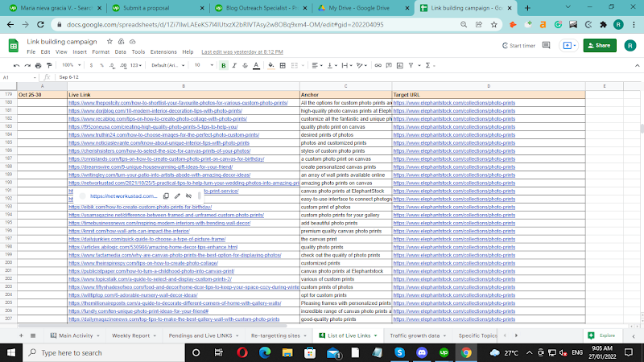
Task: Click the cloud document status icon
Action: click(x=132, y=42)
